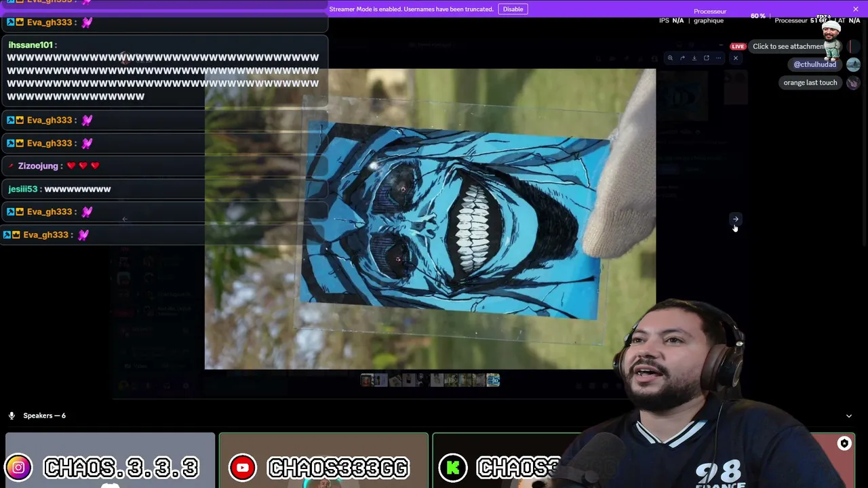Open image in browser from viewer toolbar

[x=706, y=58]
